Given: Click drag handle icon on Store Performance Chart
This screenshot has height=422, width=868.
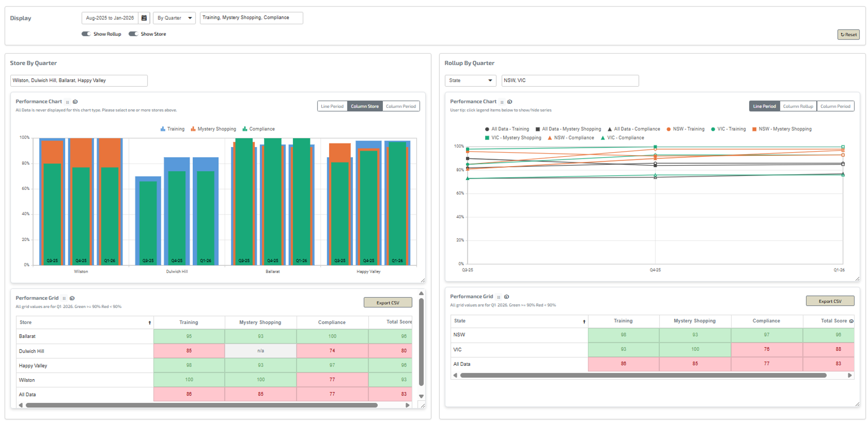Looking at the screenshot, I should click(68, 102).
